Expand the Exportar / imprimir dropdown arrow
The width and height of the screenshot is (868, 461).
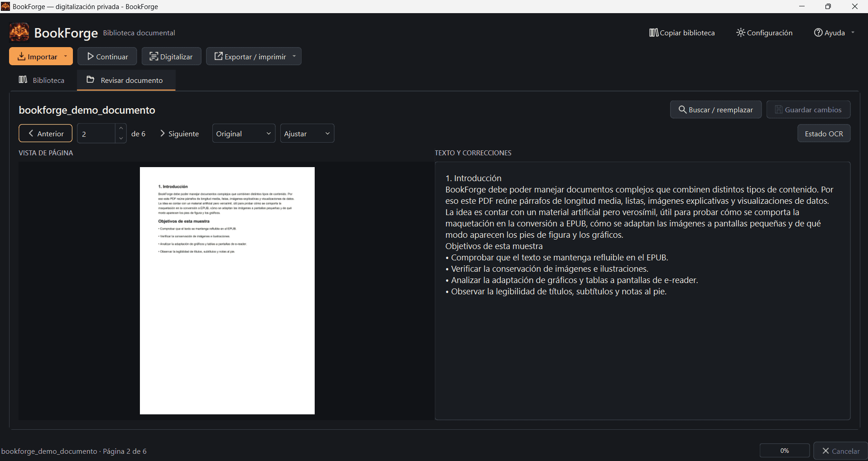[294, 57]
